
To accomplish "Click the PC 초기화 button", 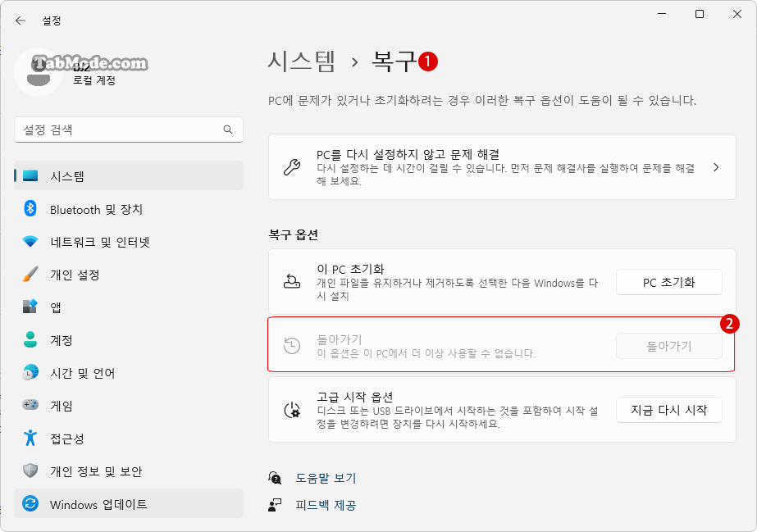I will pyautogui.click(x=668, y=282).
